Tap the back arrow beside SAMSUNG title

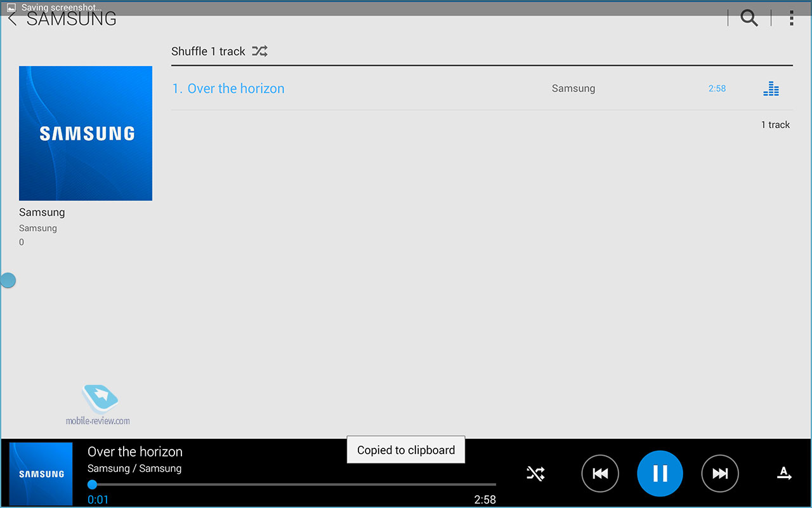pos(12,19)
